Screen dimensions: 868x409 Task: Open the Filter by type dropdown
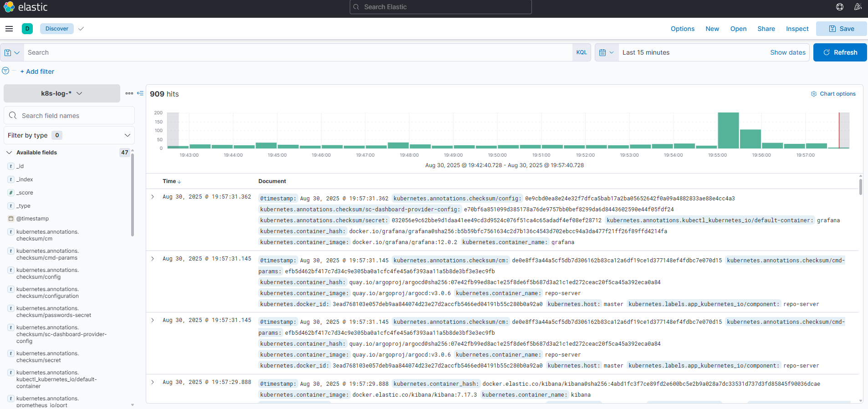[x=69, y=135]
